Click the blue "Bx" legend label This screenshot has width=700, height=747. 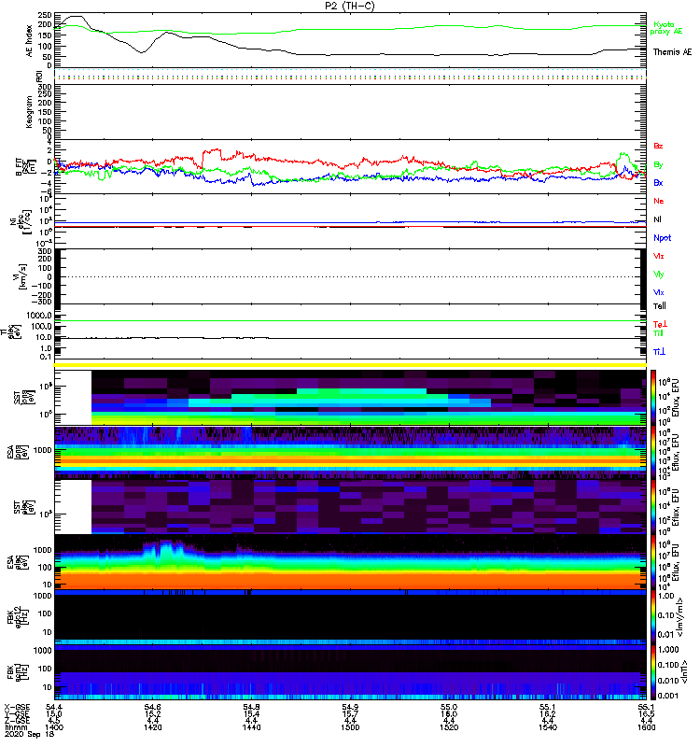[x=658, y=182]
